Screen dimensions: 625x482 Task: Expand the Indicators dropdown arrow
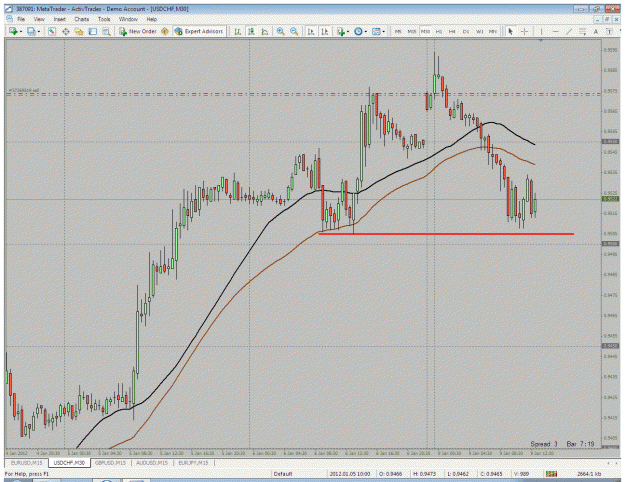pyautogui.click(x=348, y=31)
